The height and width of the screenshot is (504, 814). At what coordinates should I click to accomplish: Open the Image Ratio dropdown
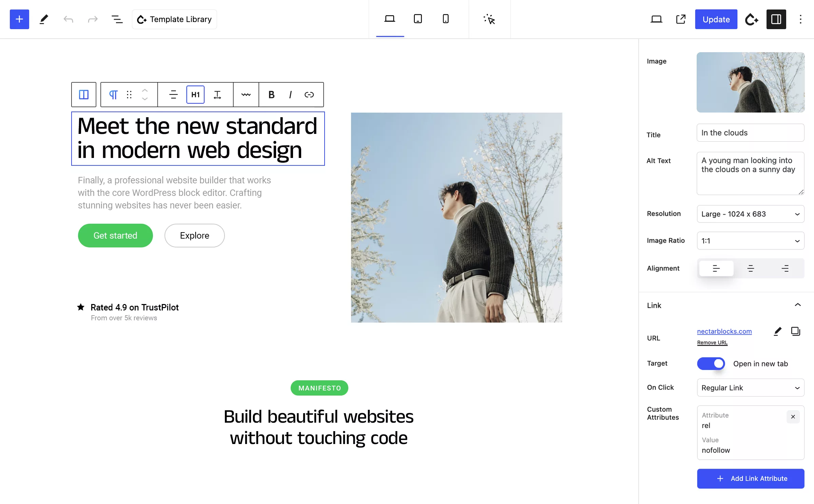[x=751, y=241]
